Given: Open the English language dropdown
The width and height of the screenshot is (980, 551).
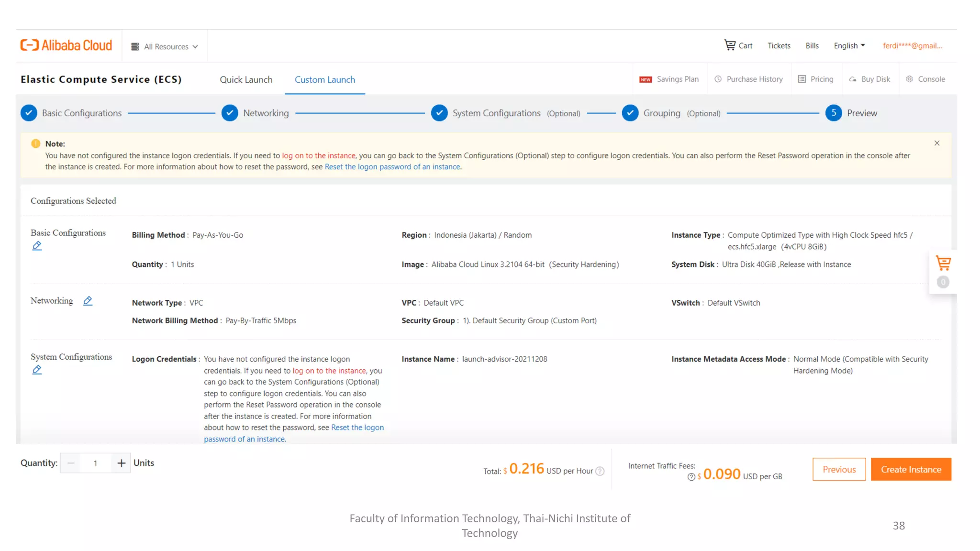Looking at the screenshot, I should [x=849, y=46].
